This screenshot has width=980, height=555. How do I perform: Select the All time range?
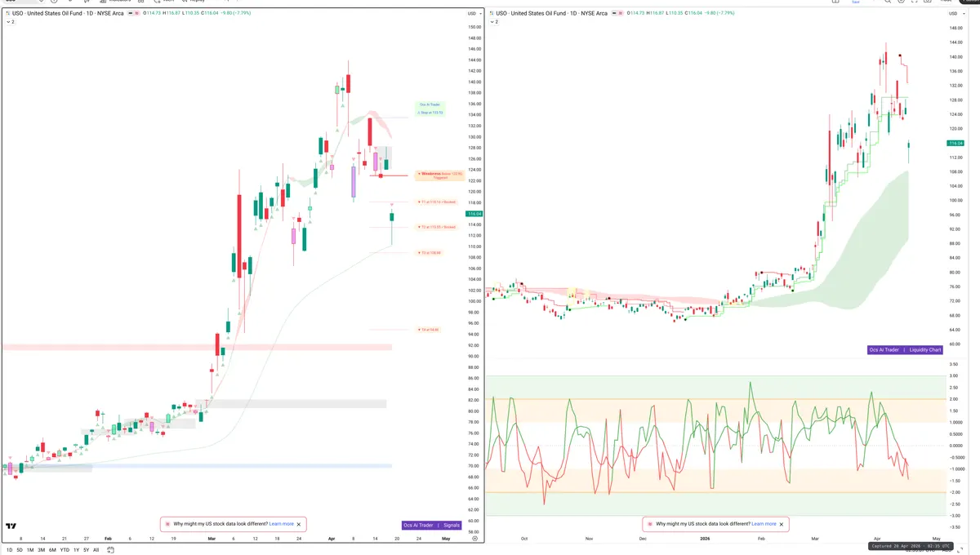96,550
